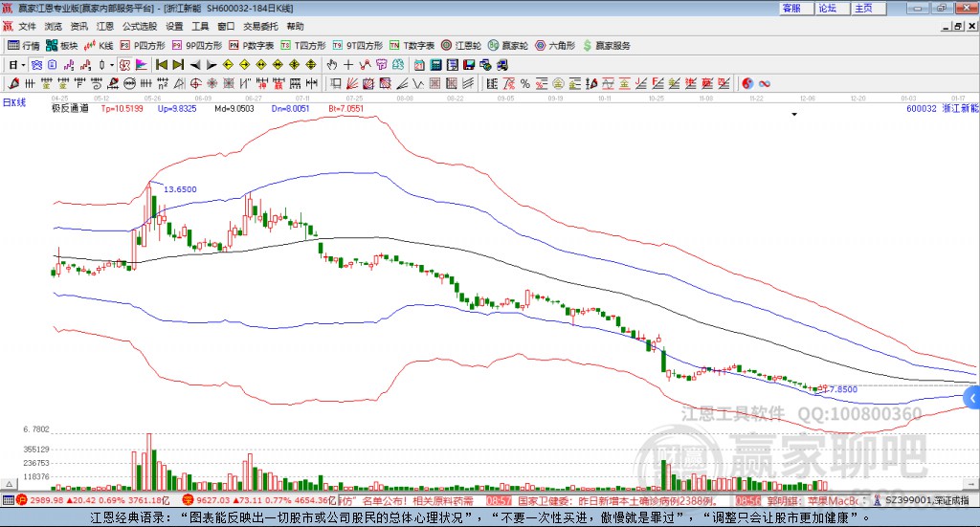
Task: Click the 日K线 label
Action: [14, 102]
